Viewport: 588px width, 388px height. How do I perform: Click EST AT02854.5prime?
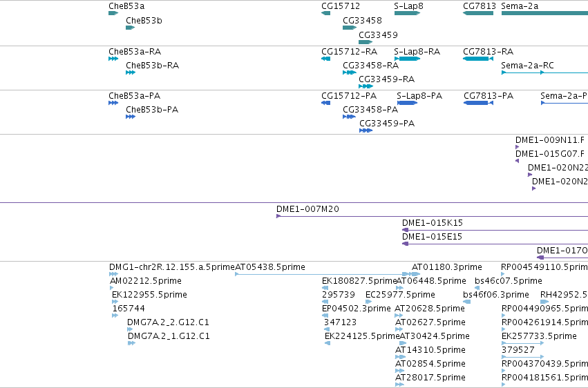click(x=430, y=364)
